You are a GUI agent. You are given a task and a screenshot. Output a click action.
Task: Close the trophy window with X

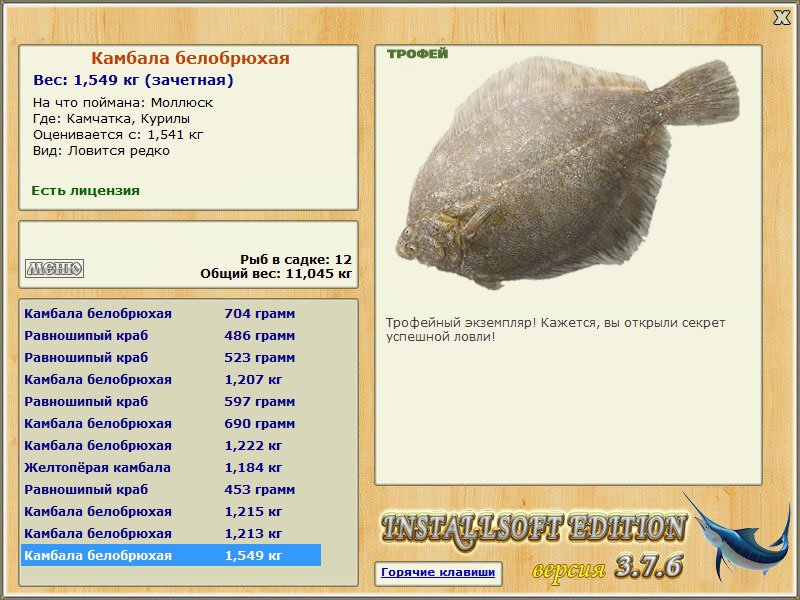(781, 18)
